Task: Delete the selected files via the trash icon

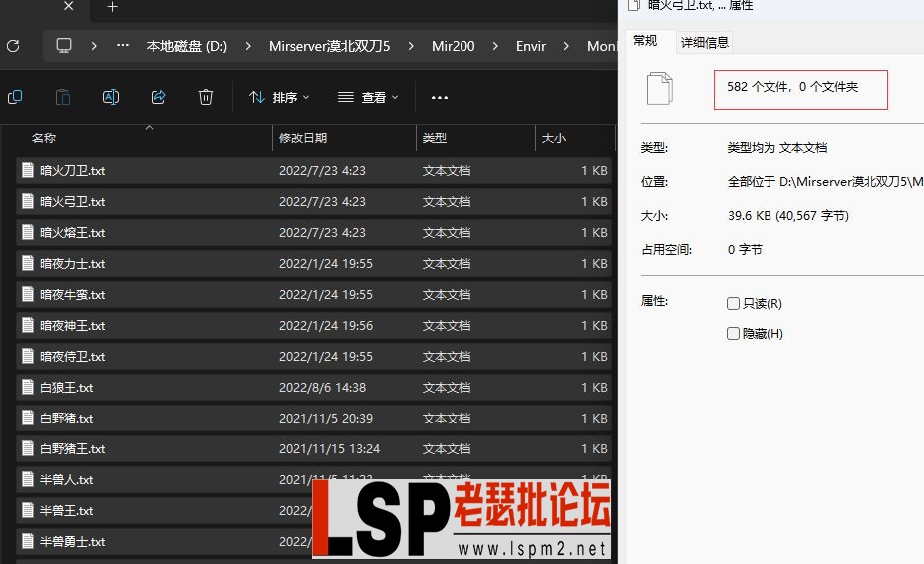Action: click(x=205, y=97)
